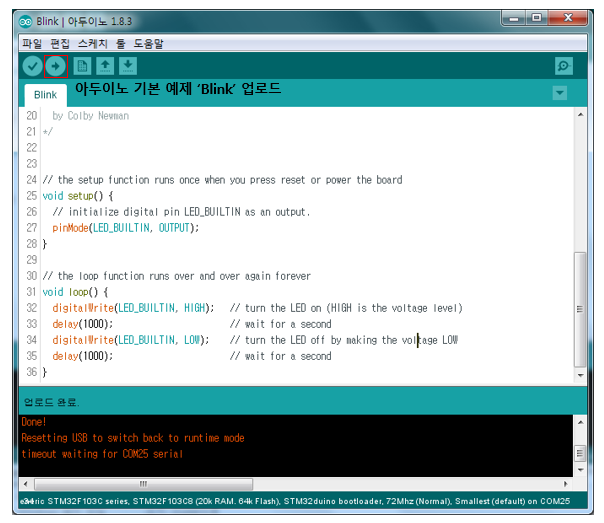Click the 'Blink | 아두이노 1.8.3' window title
Screen dimensions: 604x523
point(84,22)
